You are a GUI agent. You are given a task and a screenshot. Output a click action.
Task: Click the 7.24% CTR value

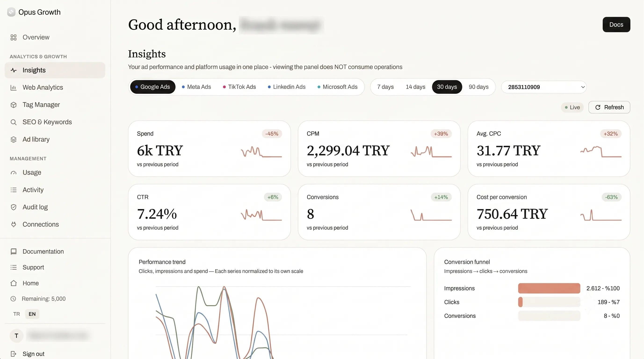[x=157, y=214]
